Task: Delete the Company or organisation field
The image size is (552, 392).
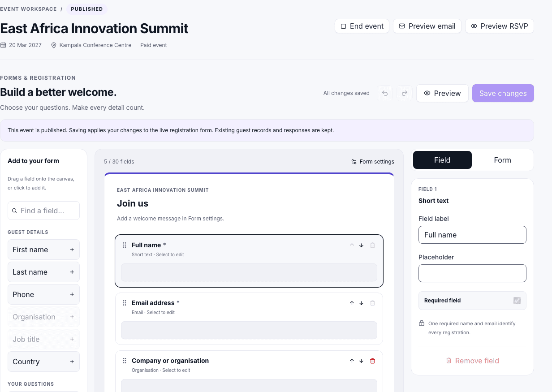Action: (372, 361)
